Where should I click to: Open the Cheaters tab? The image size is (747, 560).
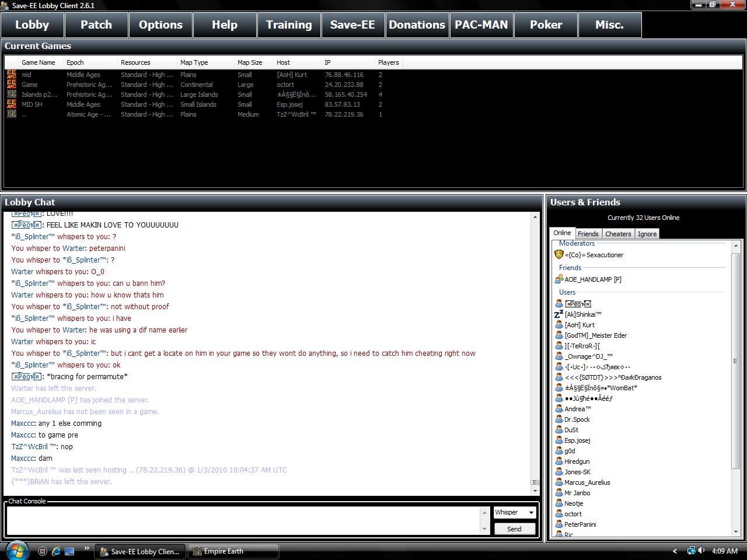[618, 234]
